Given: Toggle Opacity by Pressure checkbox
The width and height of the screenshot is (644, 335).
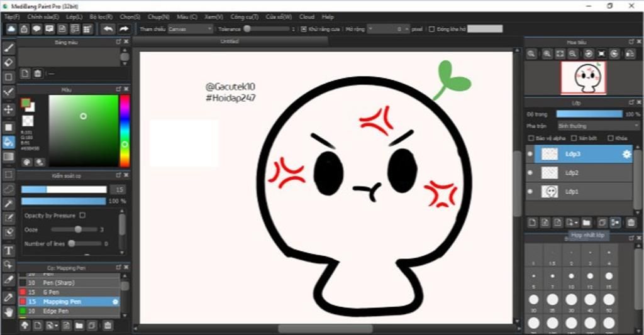Looking at the screenshot, I should 82,215.
